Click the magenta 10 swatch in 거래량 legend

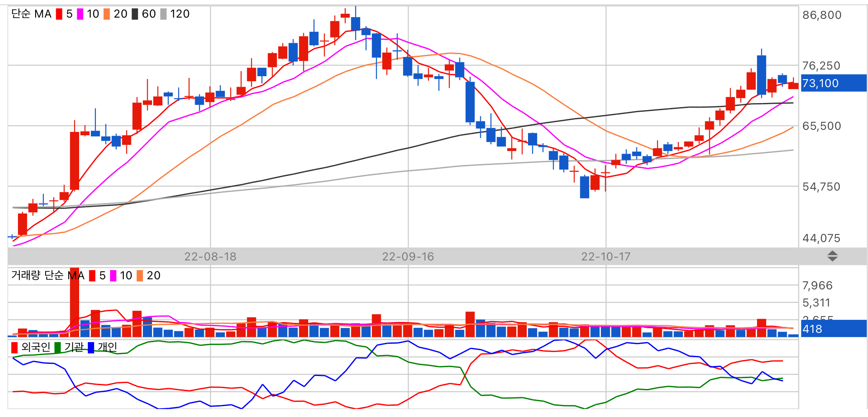113,276
